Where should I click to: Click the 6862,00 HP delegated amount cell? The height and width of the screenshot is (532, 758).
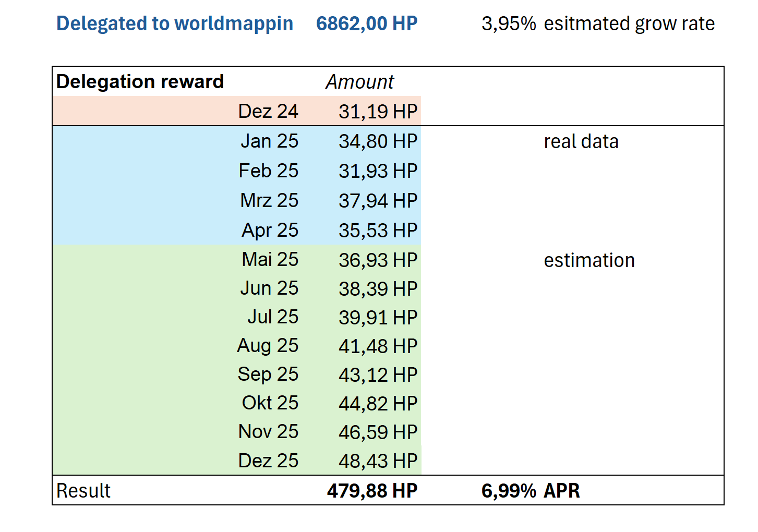pos(367,23)
